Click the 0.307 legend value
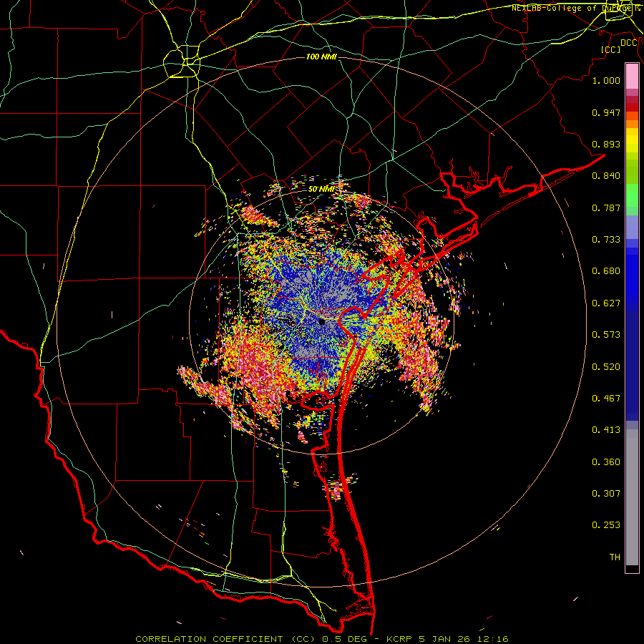Viewport: 644px width, 644px height. pos(606,494)
